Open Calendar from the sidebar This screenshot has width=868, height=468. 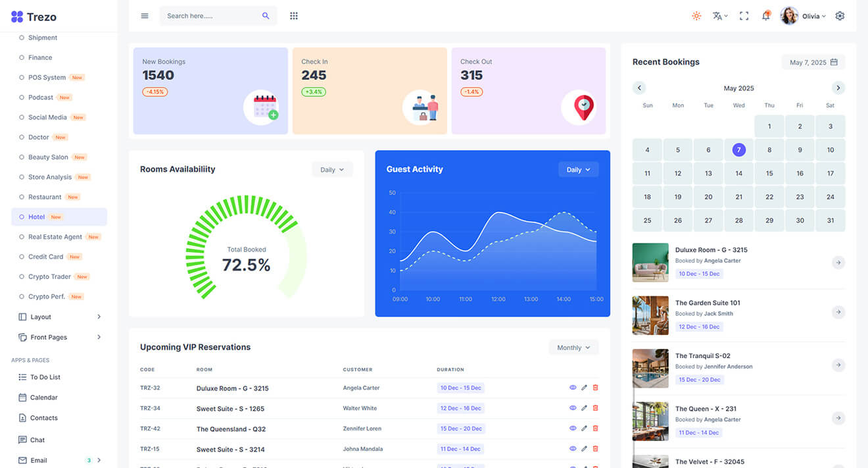[43, 398]
